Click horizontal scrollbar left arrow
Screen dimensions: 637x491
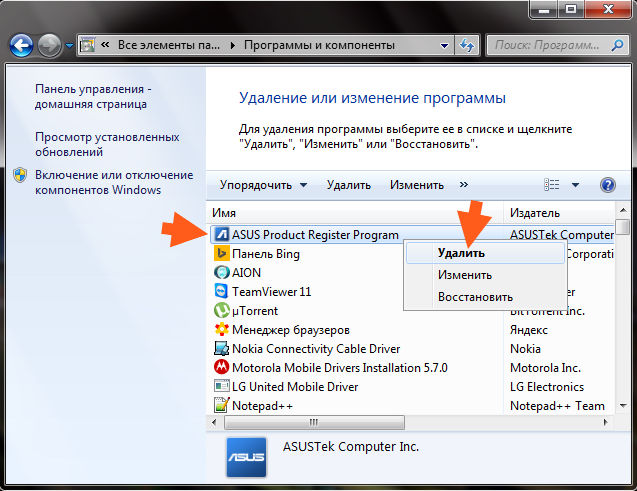(214, 422)
